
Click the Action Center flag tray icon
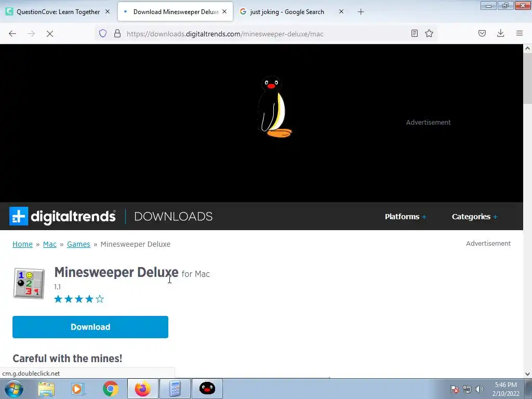tap(455, 389)
